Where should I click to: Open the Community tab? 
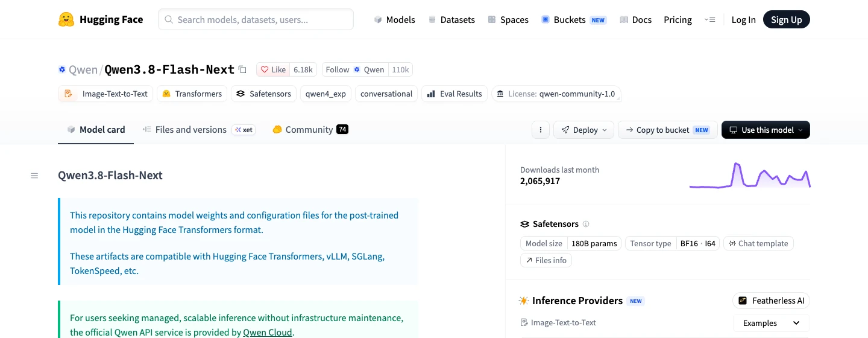pyautogui.click(x=310, y=130)
